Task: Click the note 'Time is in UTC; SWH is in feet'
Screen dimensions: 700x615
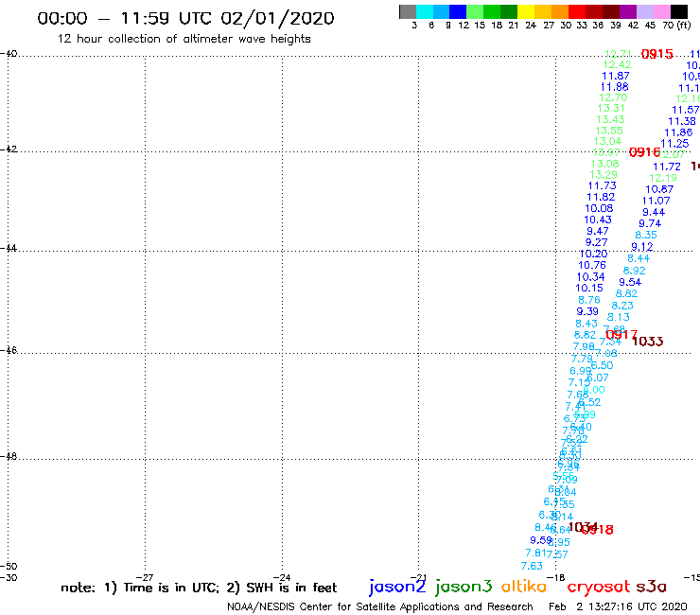Action: point(199,588)
